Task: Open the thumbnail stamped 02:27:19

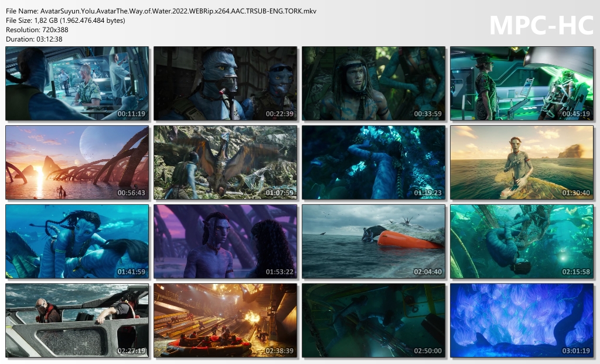Action: (77, 321)
